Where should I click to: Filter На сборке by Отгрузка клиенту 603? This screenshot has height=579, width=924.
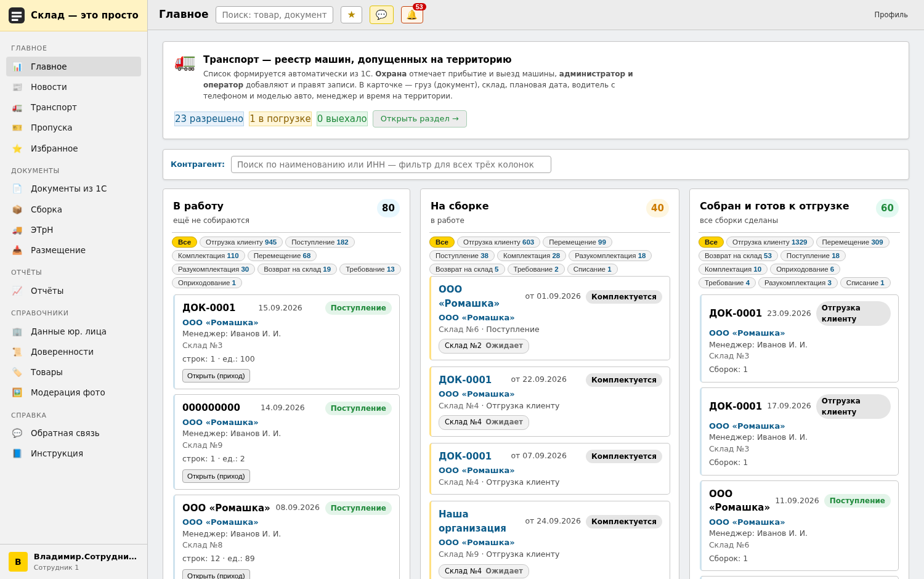(x=498, y=242)
